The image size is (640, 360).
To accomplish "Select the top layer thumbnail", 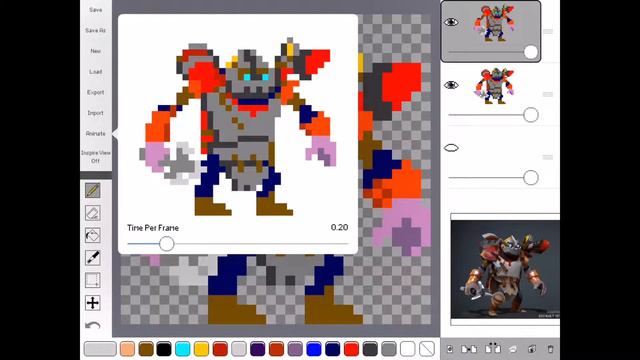I will pos(494,23).
